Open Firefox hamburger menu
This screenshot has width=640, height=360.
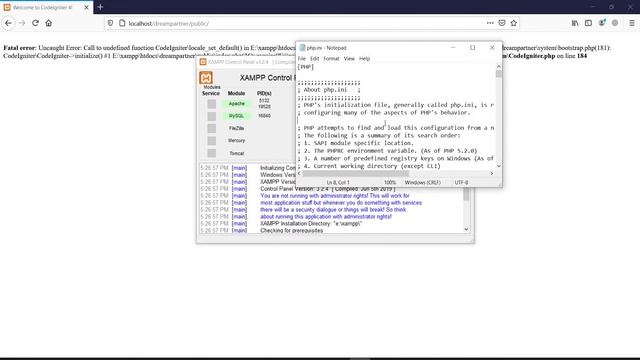631,23
